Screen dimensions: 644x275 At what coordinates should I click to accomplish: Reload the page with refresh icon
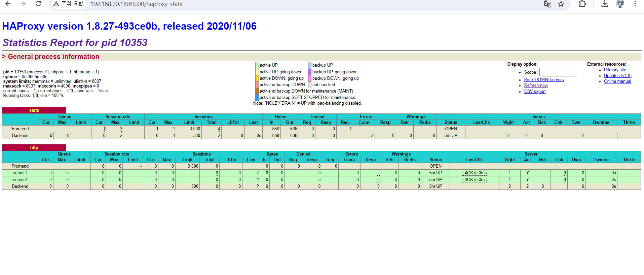click(x=38, y=4)
